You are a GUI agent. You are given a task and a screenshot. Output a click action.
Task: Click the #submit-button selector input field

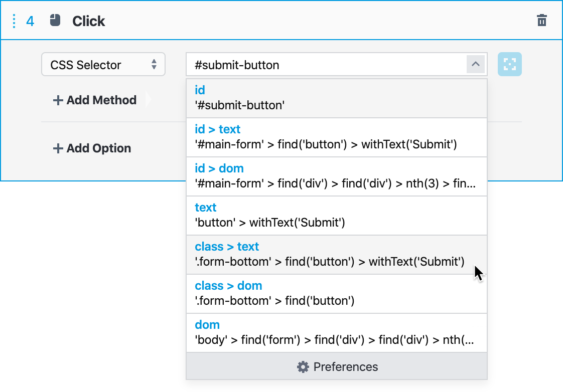pyautogui.click(x=326, y=65)
